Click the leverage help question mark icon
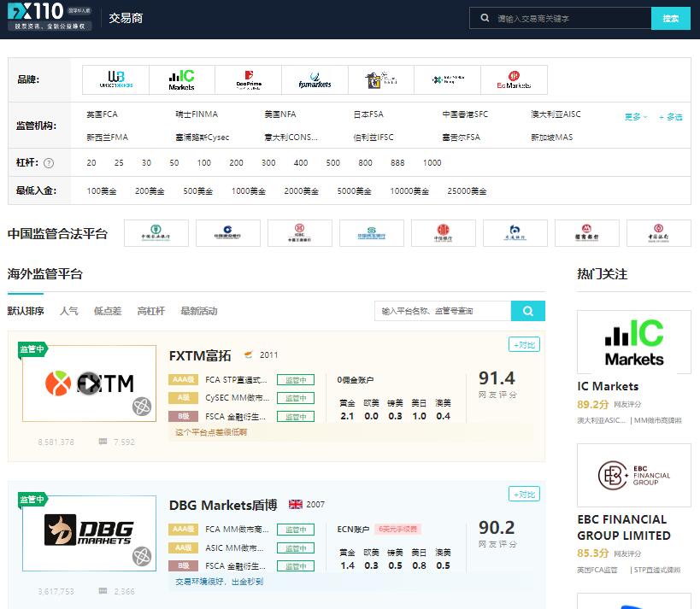 49,163
